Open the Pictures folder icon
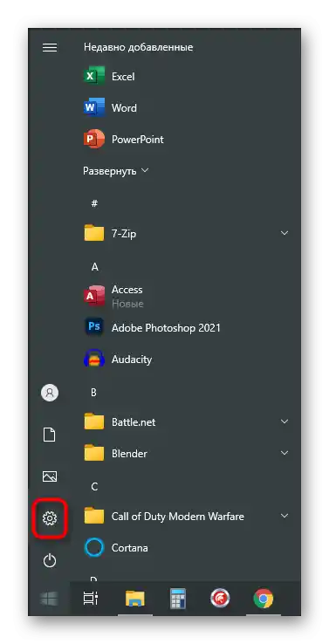The width and height of the screenshot is (329, 644). 50,476
